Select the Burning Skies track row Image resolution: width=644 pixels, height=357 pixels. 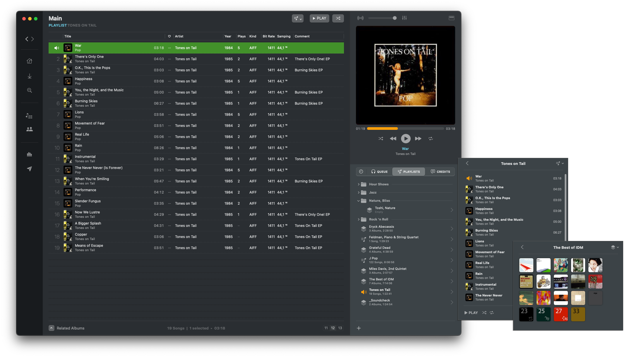click(x=196, y=104)
